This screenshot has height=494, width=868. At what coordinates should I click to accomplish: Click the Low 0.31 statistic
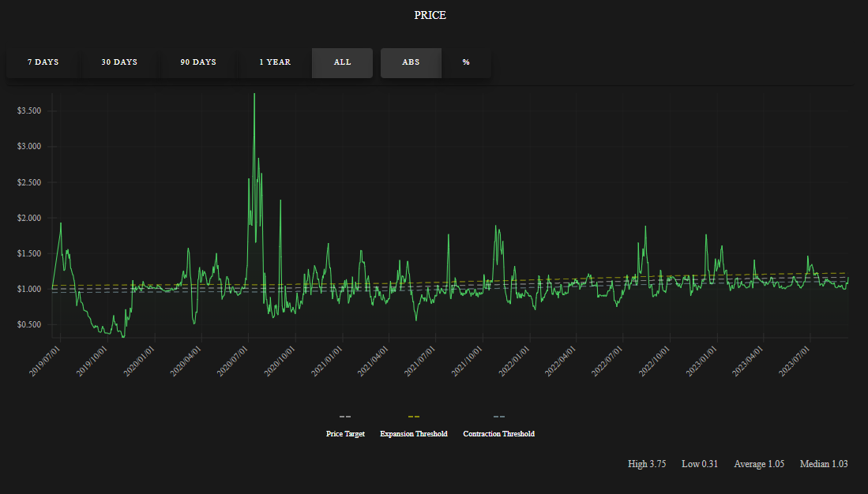point(699,464)
